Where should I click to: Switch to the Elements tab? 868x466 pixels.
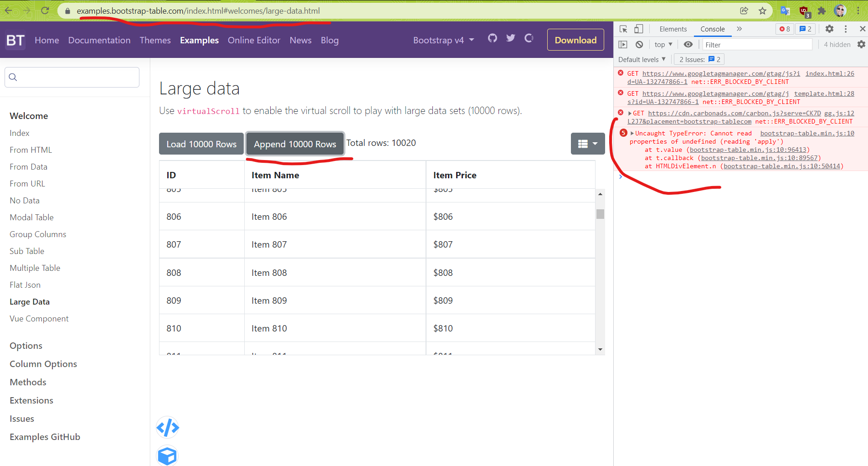point(673,29)
